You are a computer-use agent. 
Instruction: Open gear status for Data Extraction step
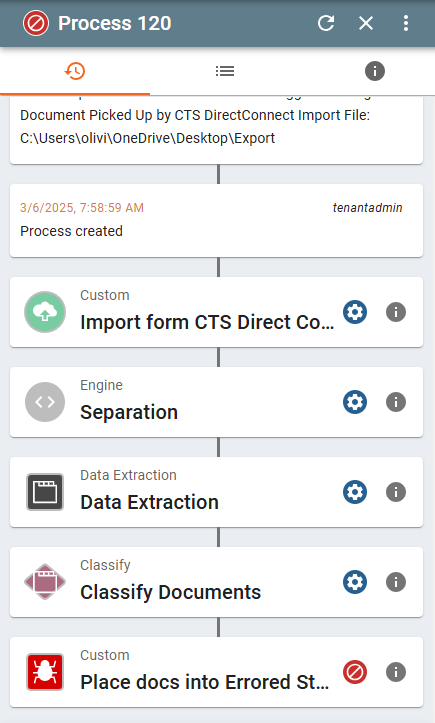coord(355,492)
